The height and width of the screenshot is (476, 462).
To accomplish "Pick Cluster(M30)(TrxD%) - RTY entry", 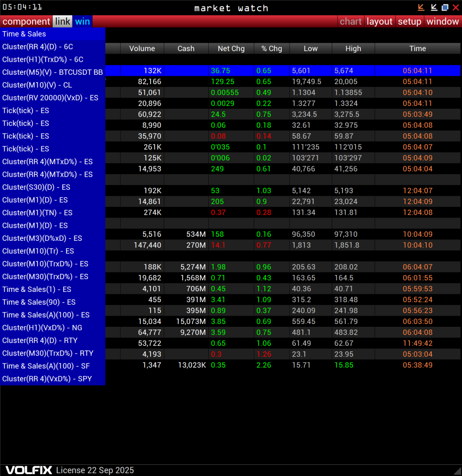I will [x=53, y=353].
